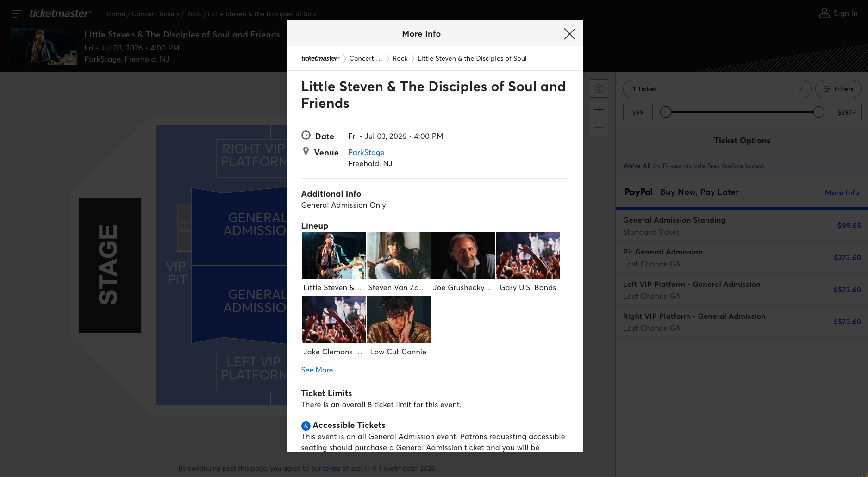Expand the 1 Ticket quantity dropdown
The width and height of the screenshot is (868, 477).
(717, 89)
